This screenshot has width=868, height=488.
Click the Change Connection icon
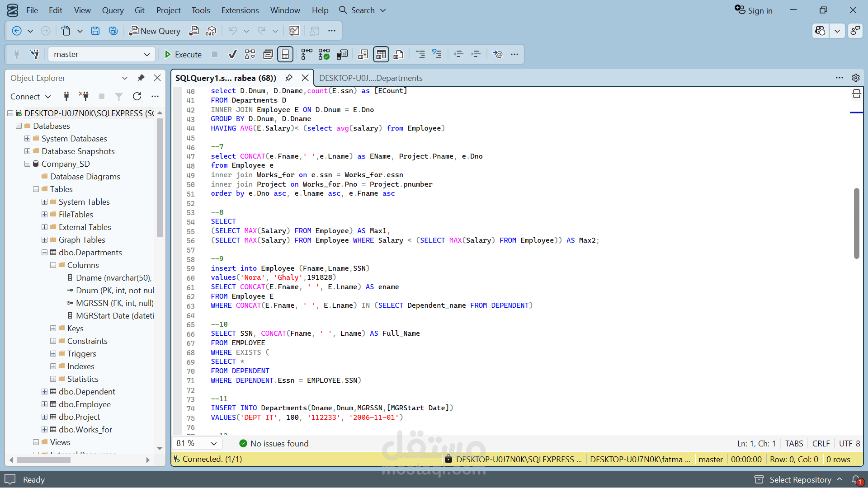[34, 54]
